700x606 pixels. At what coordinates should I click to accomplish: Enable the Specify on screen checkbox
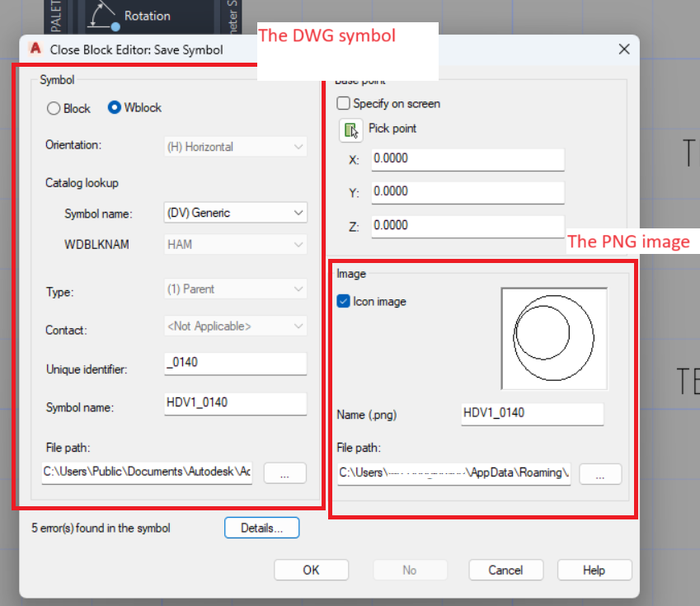click(343, 104)
